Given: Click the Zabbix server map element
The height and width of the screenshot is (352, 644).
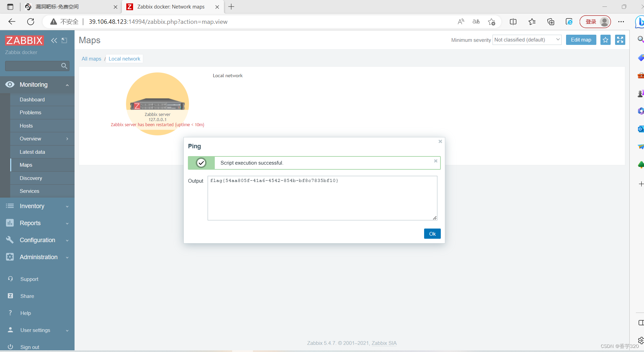Looking at the screenshot, I should pyautogui.click(x=157, y=104).
